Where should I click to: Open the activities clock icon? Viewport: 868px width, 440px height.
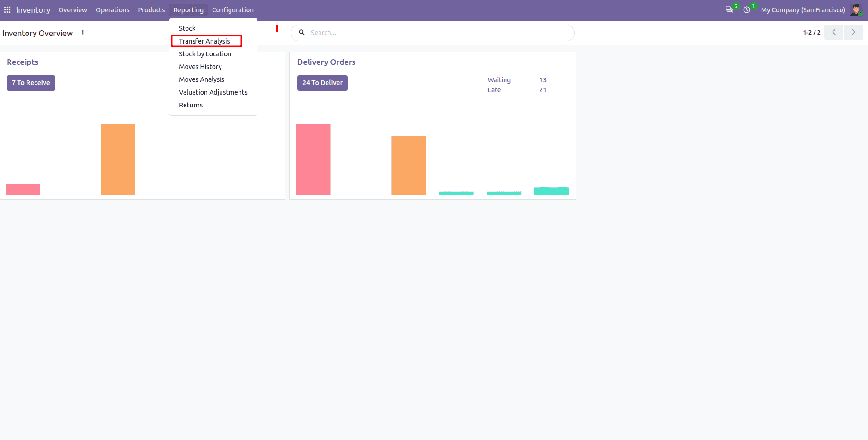click(x=747, y=10)
